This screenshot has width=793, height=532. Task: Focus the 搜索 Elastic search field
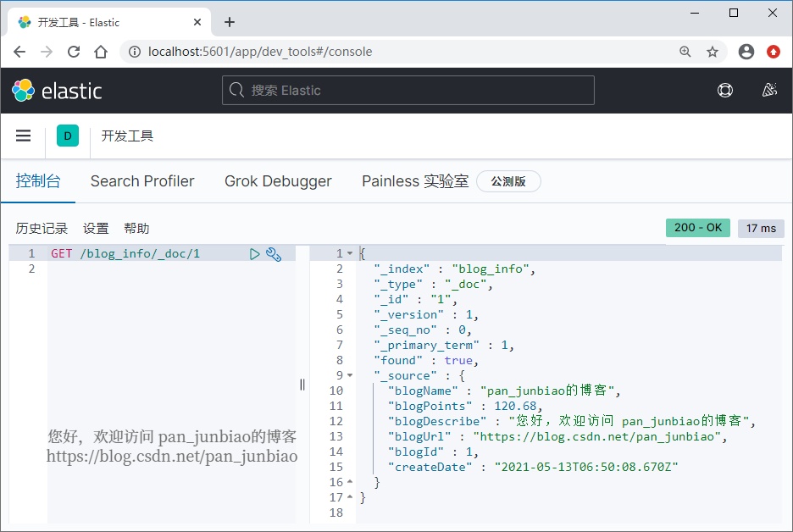click(x=408, y=91)
